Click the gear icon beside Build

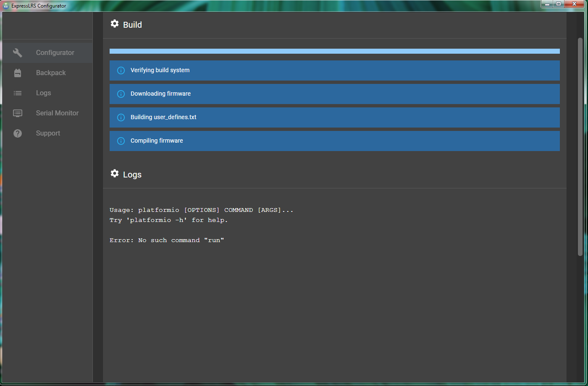point(115,23)
